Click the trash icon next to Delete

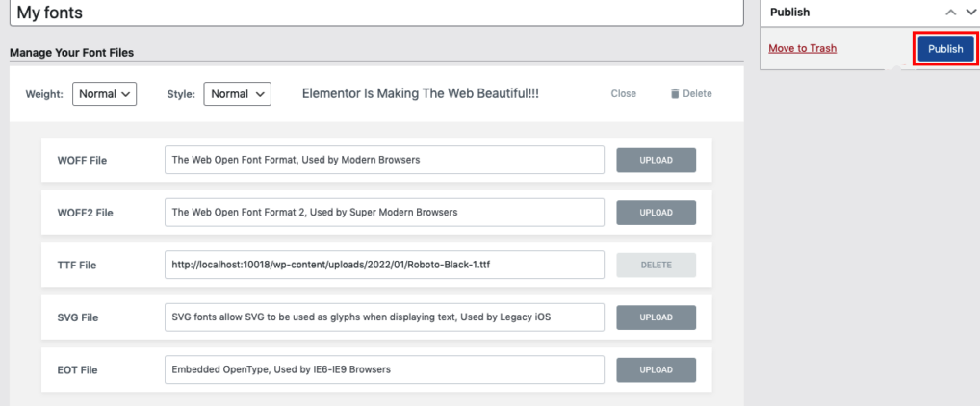click(674, 94)
